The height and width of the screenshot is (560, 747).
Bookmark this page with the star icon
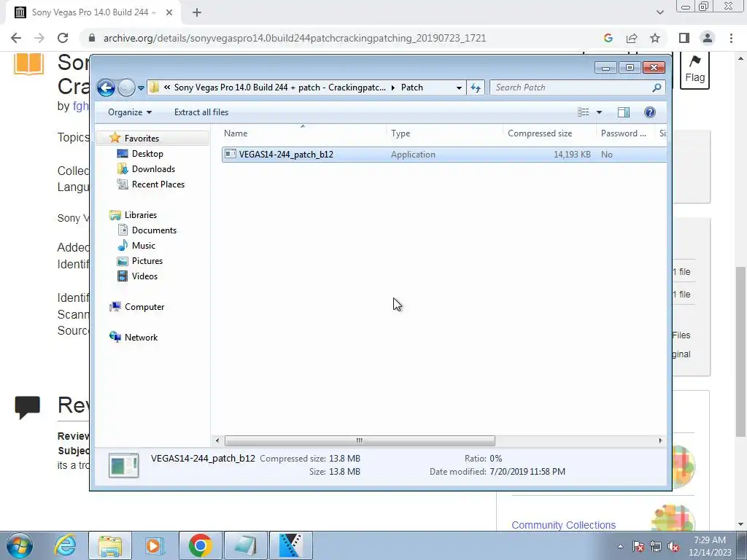(655, 38)
